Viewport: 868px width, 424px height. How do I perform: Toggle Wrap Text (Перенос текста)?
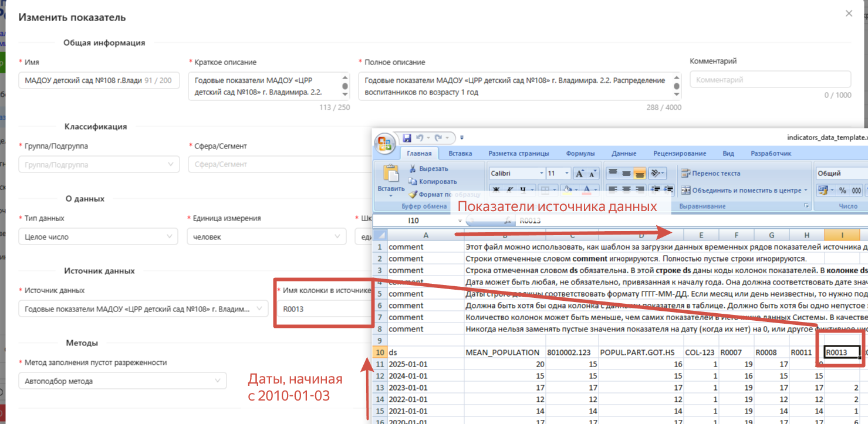pyautogui.click(x=711, y=174)
